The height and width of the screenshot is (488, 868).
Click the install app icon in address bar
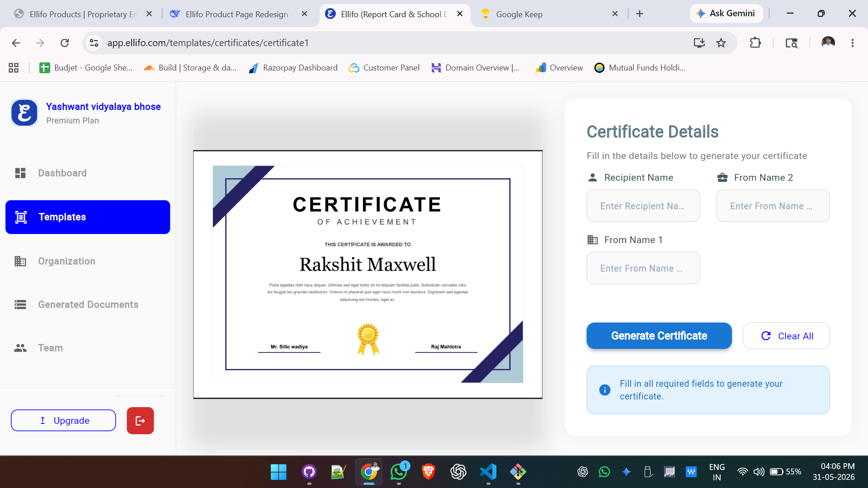tap(699, 43)
